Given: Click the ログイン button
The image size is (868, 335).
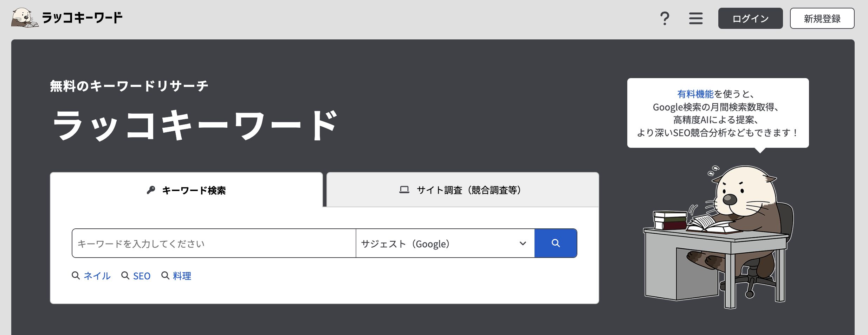Looking at the screenshot, I should [750, 18].
